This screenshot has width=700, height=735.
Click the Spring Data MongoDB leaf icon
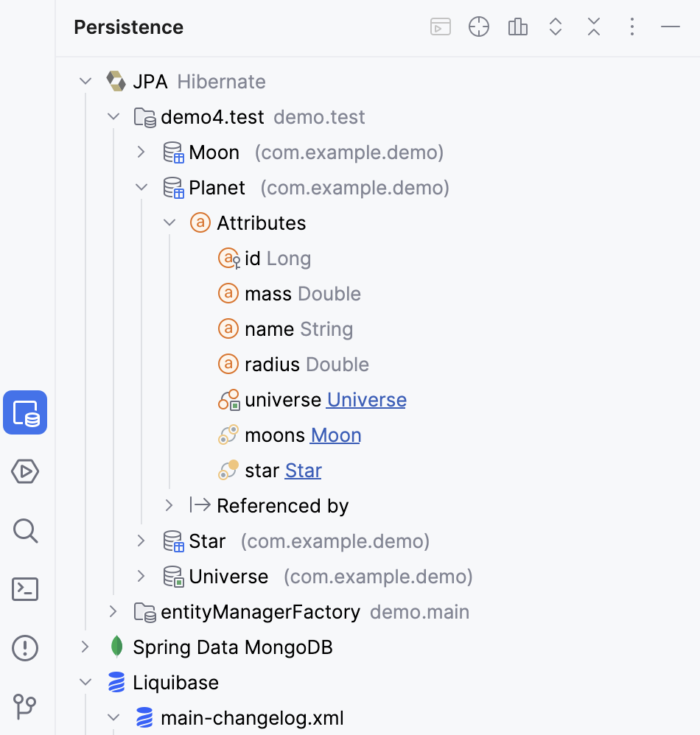tap(116, 647)
